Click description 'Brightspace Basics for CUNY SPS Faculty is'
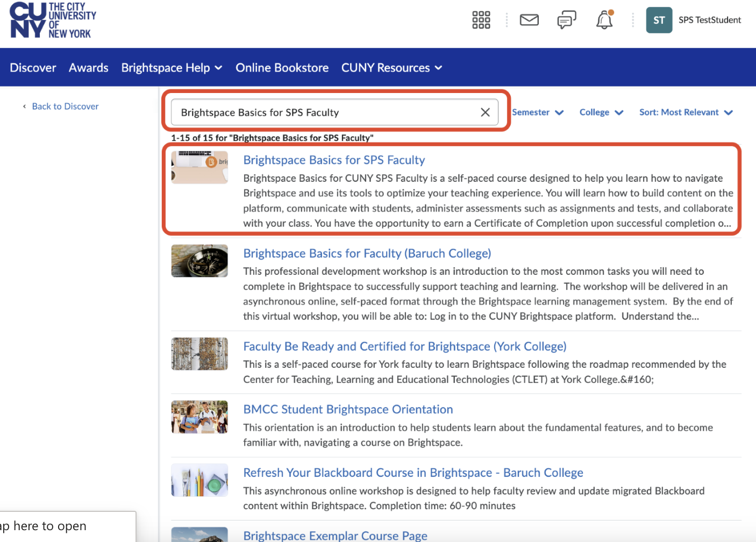The width and height of the screenshot is (756, 542). [488, 201]
